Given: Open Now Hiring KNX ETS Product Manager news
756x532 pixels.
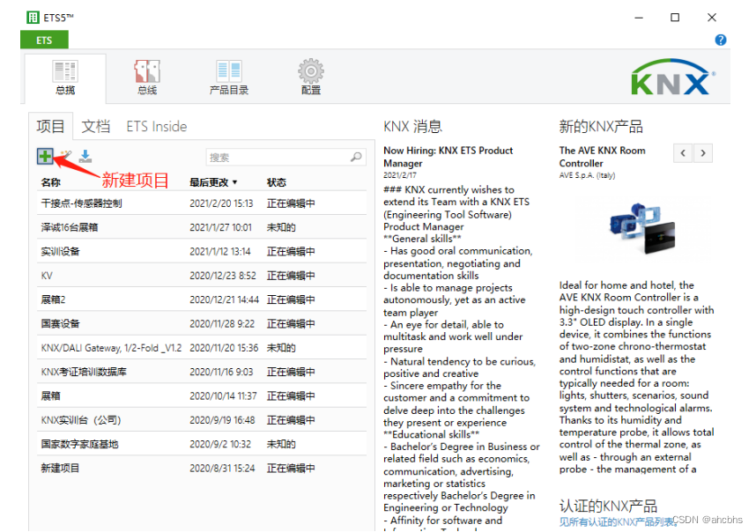Looking at the screenshot, I should (448, 157).
